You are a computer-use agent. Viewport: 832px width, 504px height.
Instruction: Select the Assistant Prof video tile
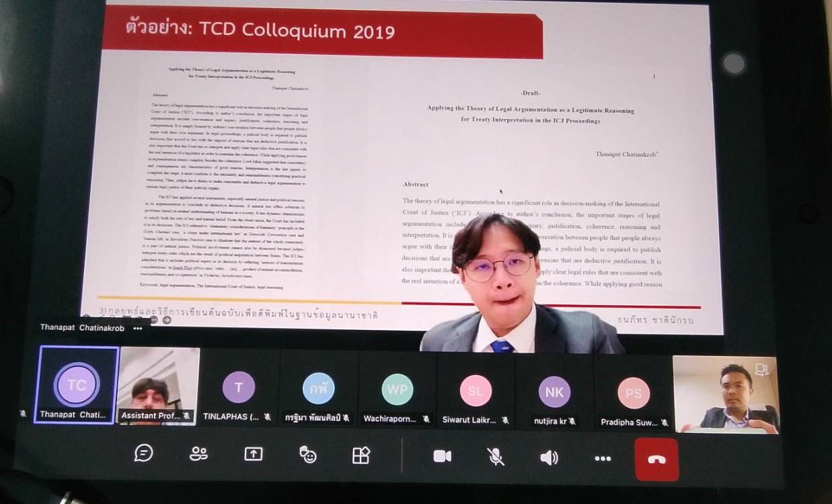159,385
